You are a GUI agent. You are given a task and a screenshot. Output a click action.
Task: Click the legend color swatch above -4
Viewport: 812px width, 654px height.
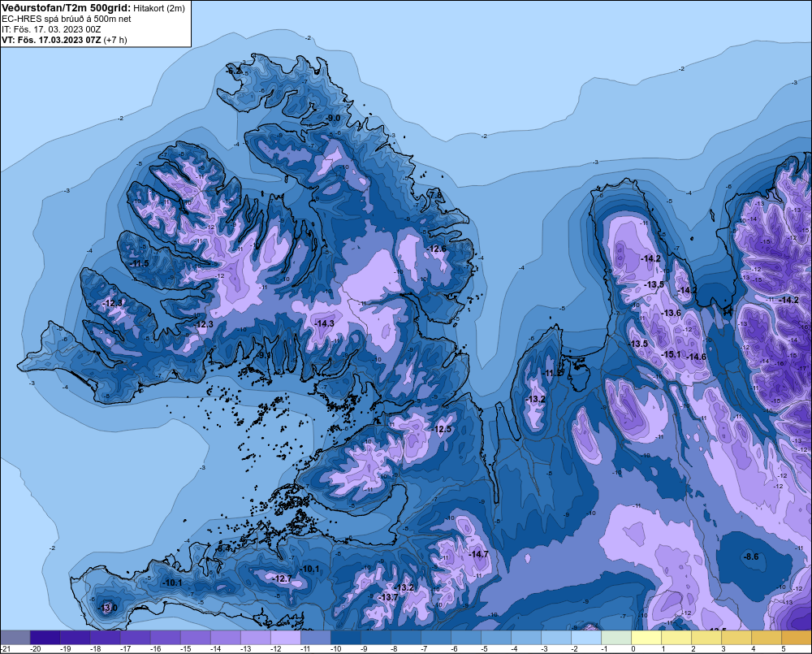click(525, 637)
